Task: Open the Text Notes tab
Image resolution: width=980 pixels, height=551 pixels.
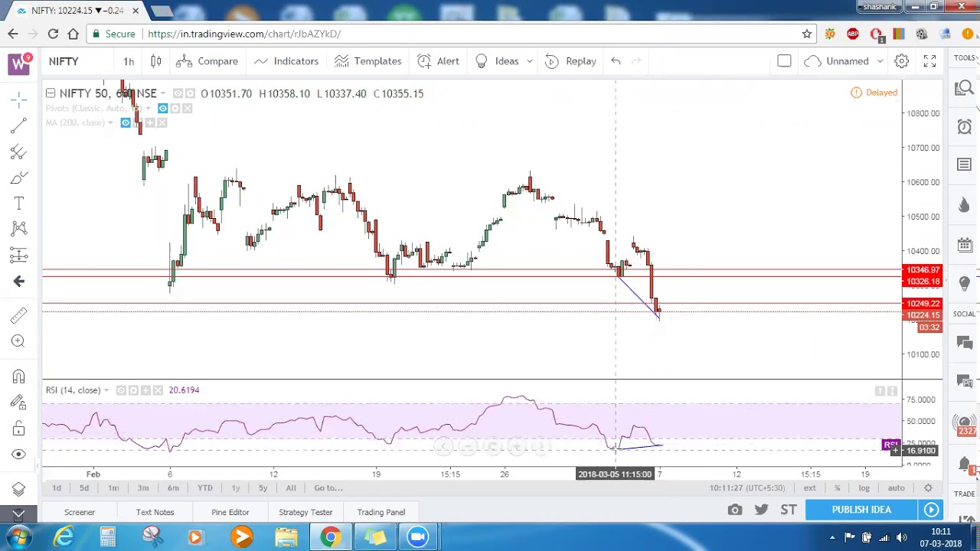Action: 155,512
